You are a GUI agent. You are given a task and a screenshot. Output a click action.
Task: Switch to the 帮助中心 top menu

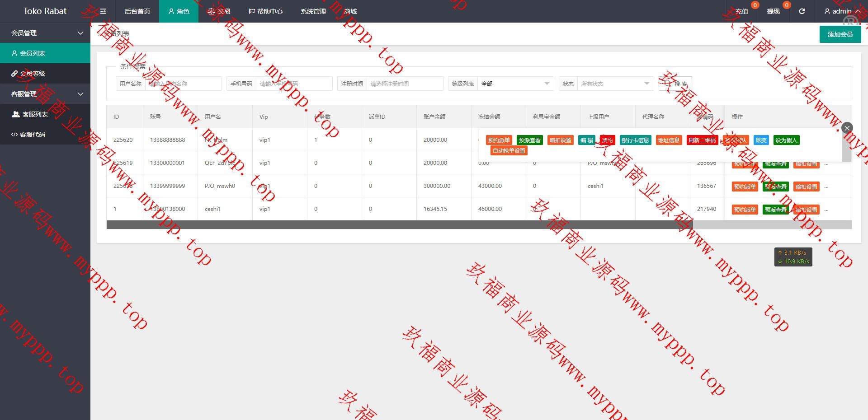[265, 11]
